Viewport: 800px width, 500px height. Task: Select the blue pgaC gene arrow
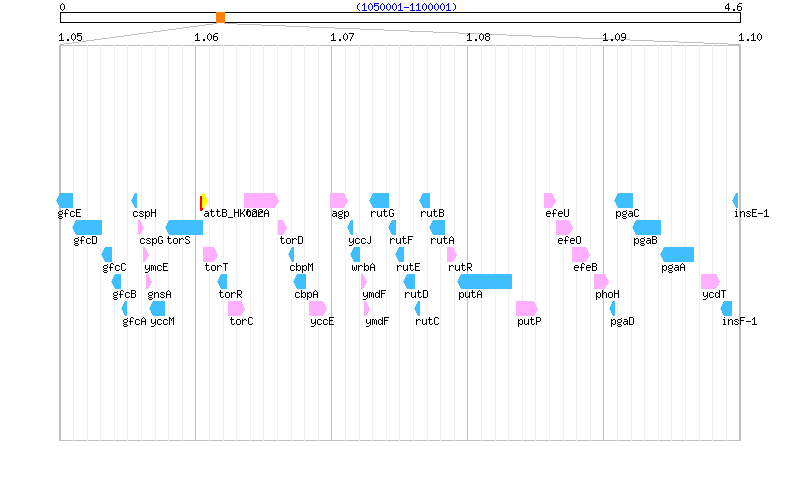624,200
